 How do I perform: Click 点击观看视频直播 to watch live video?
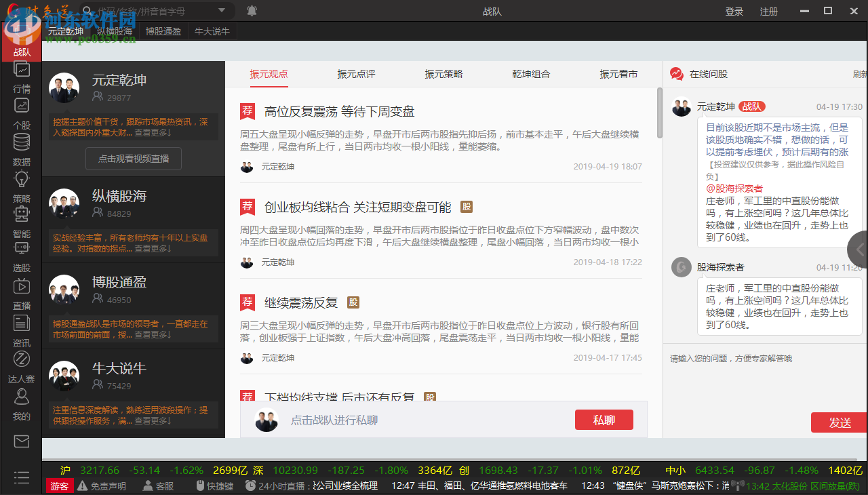(x=133, y=159)
